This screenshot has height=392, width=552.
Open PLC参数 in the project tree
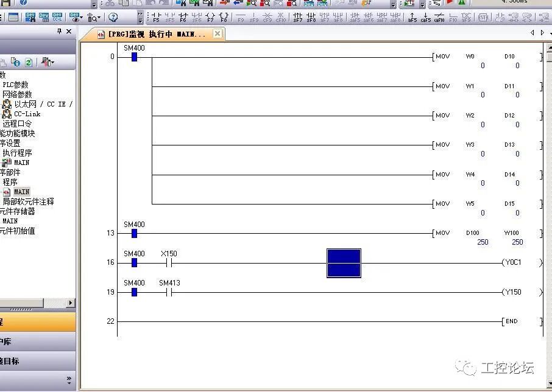click(x=15, y=85)
